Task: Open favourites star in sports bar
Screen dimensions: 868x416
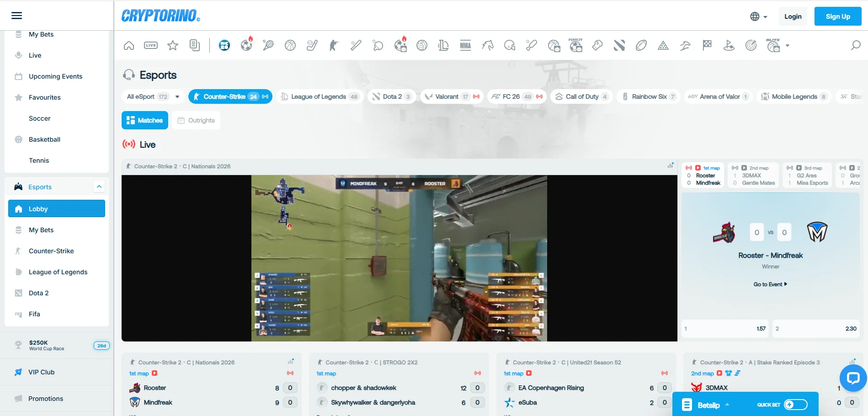Action: pos(173,45)
